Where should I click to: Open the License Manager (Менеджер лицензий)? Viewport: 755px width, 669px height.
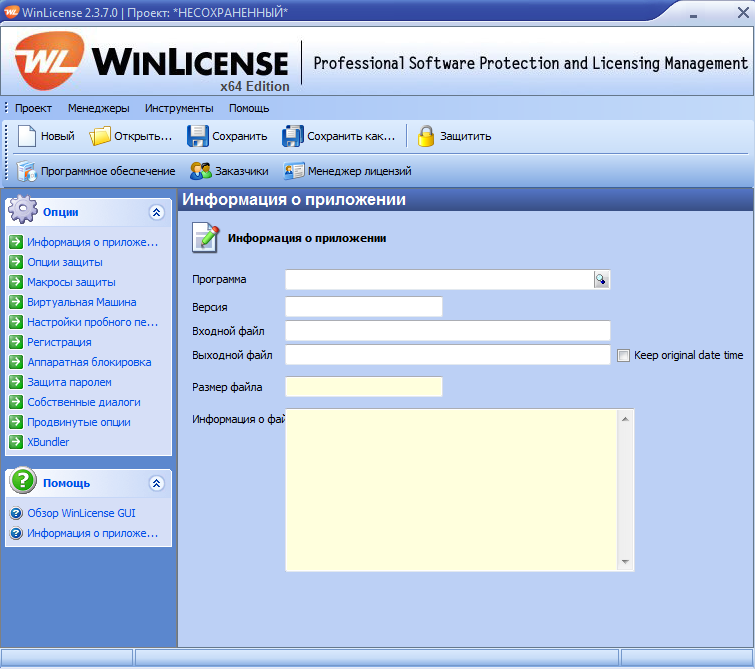[x=294, y=171]
